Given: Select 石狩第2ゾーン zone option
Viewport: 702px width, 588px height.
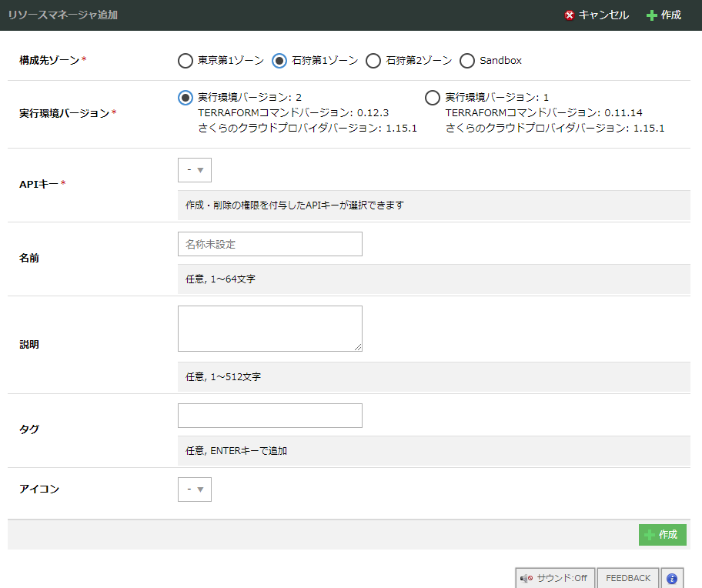Looking at the screenshot, I should coord(373,60).
